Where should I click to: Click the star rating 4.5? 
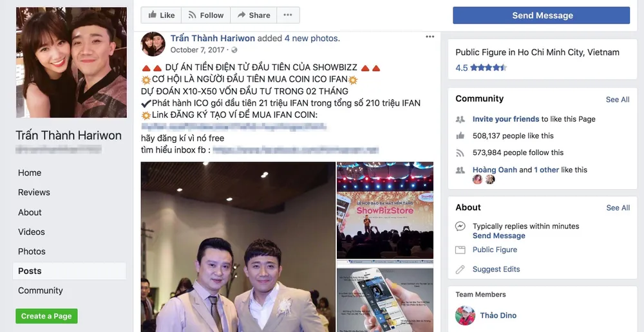coord(481,68)
